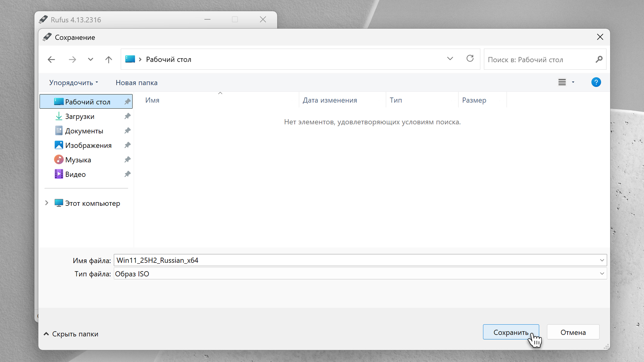Expand the address bar history dropdown
The image size is (644, 362).
[x=450, y=59]
